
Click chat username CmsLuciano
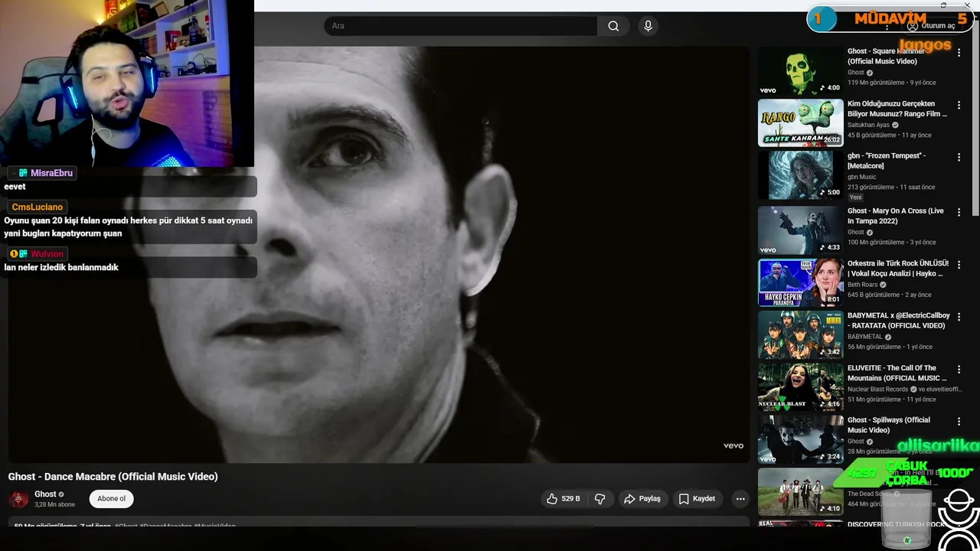pyautogui.click(x=38, y=207)
